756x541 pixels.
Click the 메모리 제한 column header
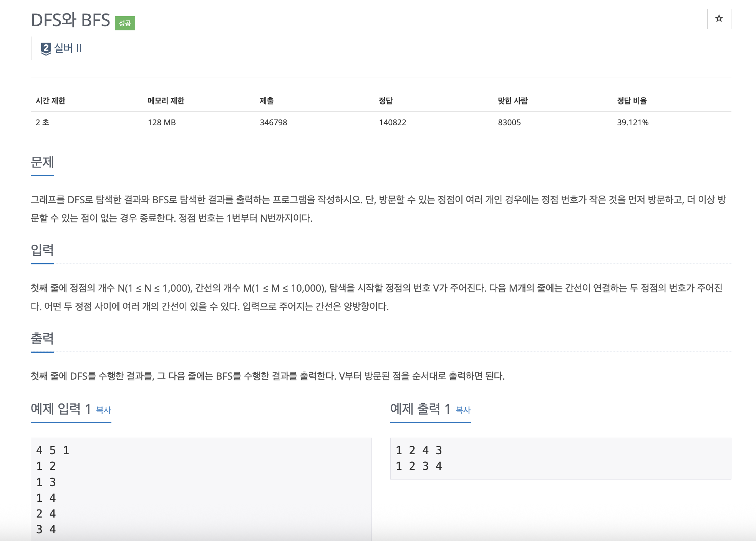pos(166,101)
